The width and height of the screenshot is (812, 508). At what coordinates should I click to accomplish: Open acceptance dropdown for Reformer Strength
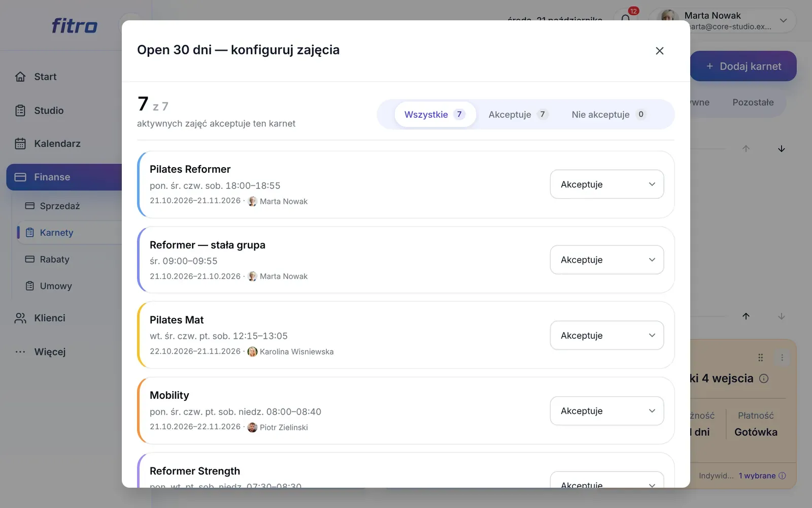tap(607, 480)
